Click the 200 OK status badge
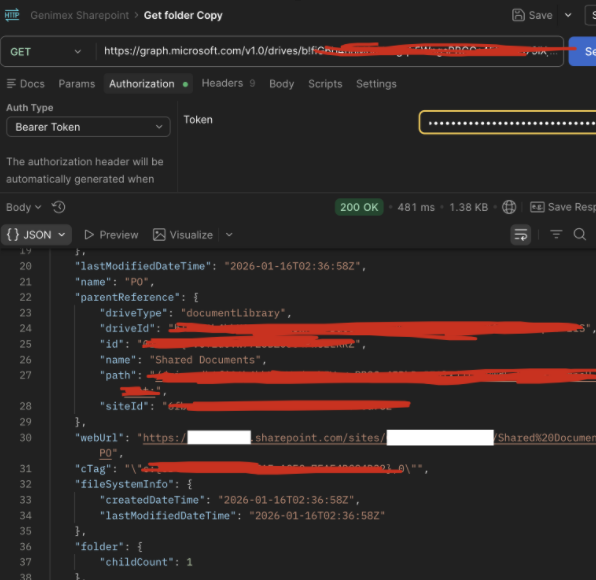The height and width of the screenshot is (580, 596). (x=359, y=207)
